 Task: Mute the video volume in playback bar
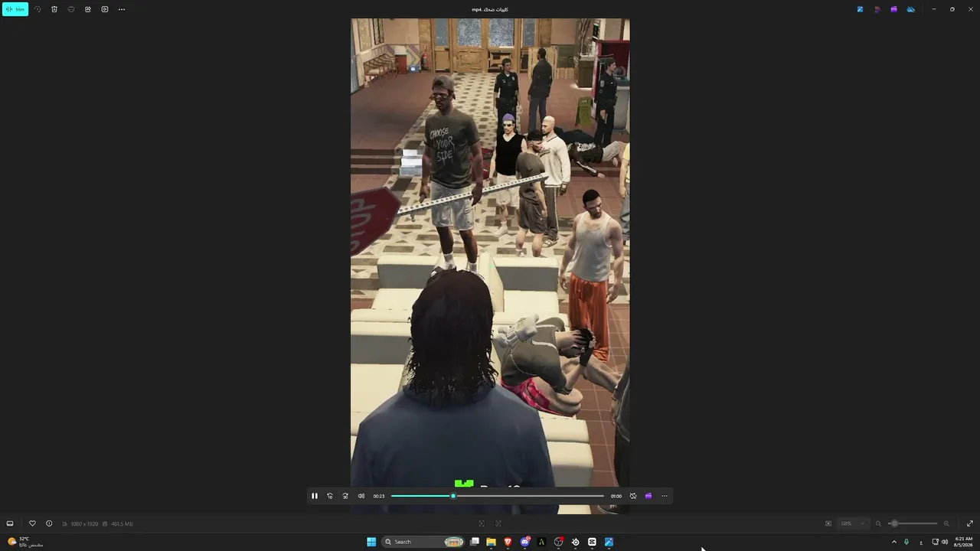click(361, 496)
